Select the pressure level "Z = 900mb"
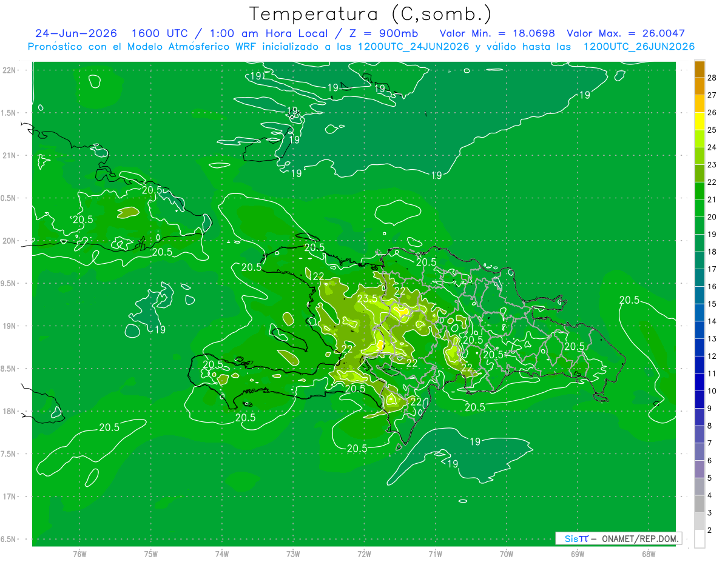The height and width of the screenshot is (562, 728). [x=383, y=33]
